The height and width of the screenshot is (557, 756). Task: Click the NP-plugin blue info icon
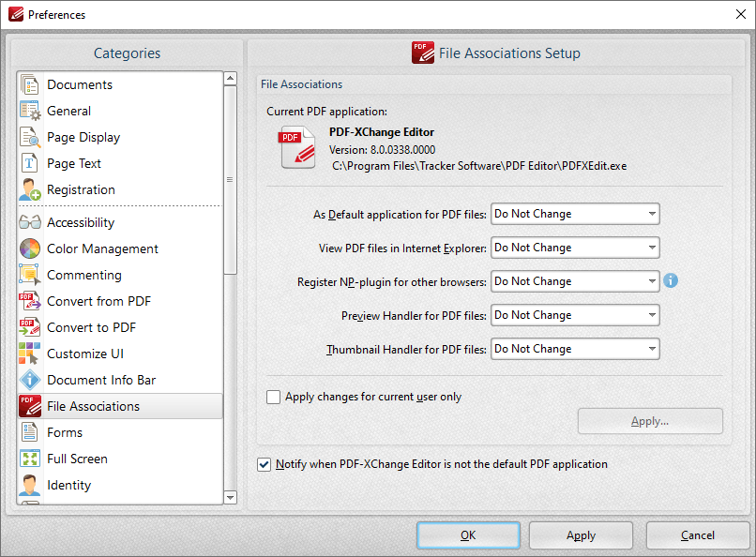(x=671, y=280)
